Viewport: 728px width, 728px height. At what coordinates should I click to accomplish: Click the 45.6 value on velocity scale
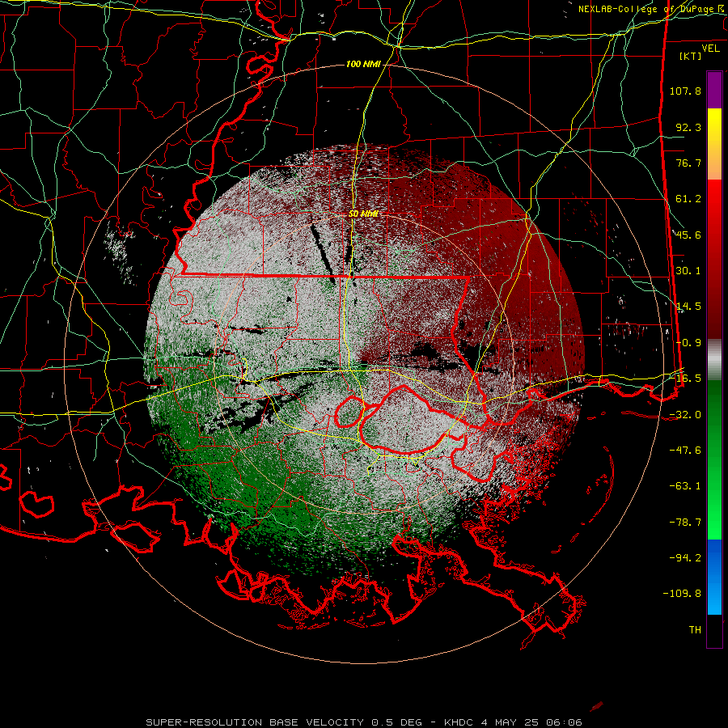pyautogui.click(x=688, y=235)
